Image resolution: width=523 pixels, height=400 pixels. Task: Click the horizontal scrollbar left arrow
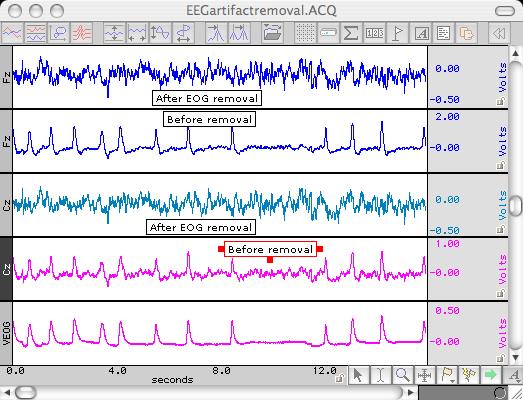tap(6, 392)
